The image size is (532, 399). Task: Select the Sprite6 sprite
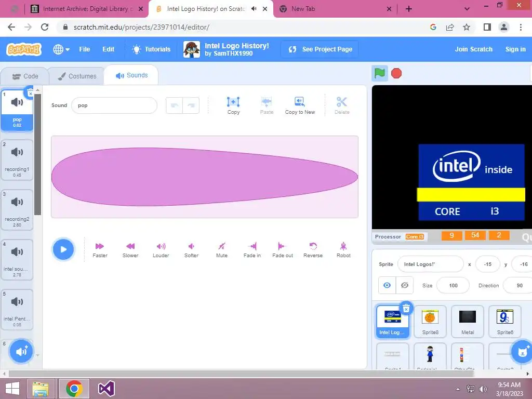504,321
